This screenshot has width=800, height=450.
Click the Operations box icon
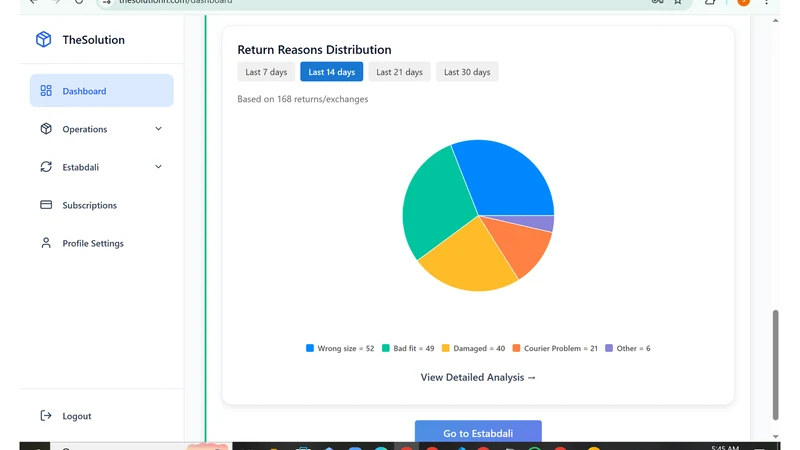point(46,129)
